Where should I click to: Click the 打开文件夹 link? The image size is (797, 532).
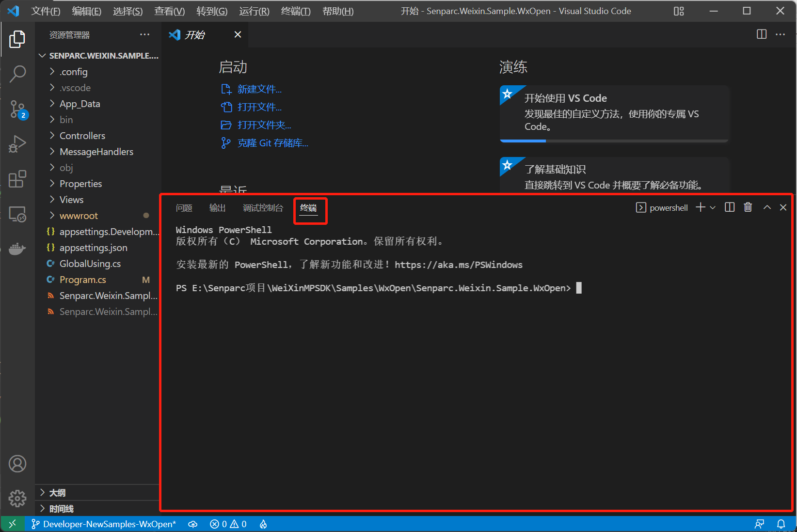click(264, 125)
